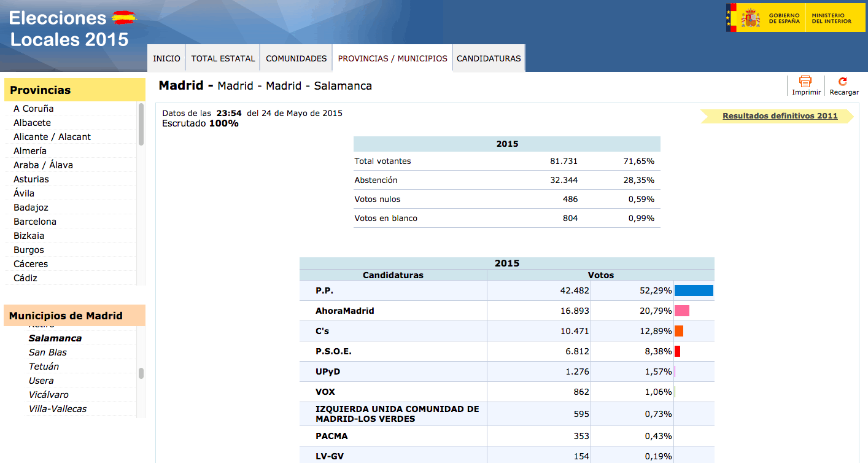The image size is (868, 463).
Task: Select Cáceres from the province list
Action: coord(31,264)
